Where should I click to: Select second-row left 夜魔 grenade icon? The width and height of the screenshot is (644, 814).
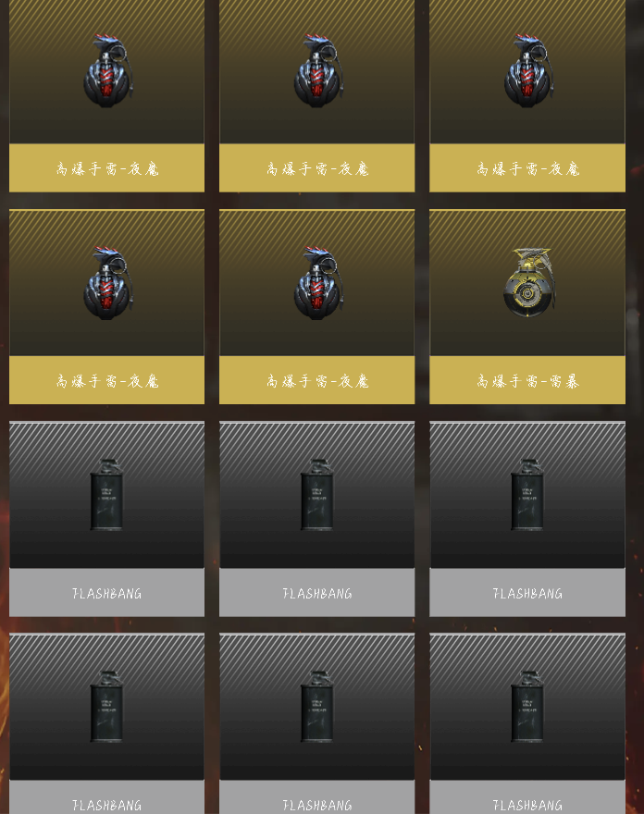click(x=108, y=283)
